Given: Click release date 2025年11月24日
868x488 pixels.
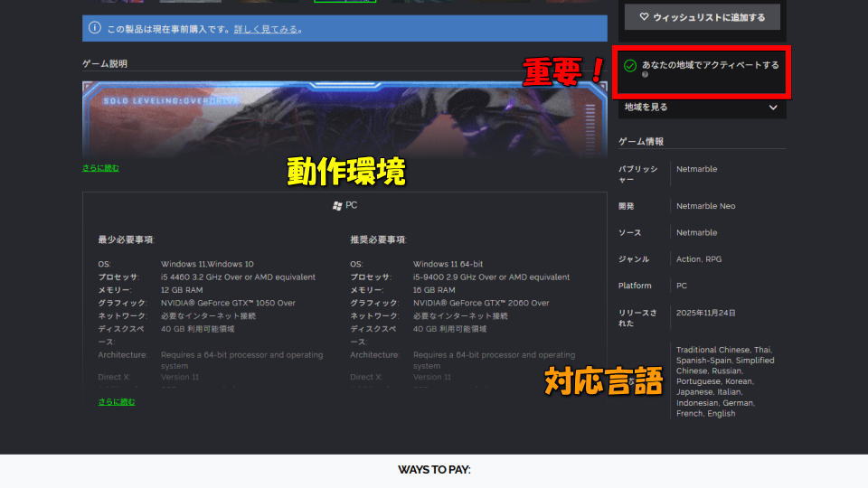Looking at the screenshot, I should pyautogui.click(x=706, y=313).
